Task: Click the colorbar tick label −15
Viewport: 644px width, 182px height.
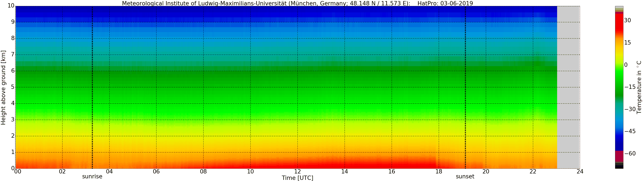Action: (630, 87)
